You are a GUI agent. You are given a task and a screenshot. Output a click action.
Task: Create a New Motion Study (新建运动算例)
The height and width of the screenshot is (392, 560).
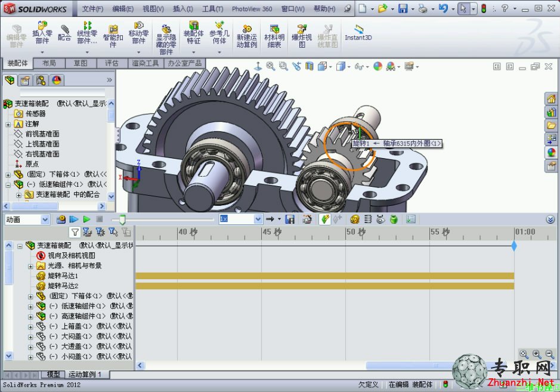tap(246, 36)
